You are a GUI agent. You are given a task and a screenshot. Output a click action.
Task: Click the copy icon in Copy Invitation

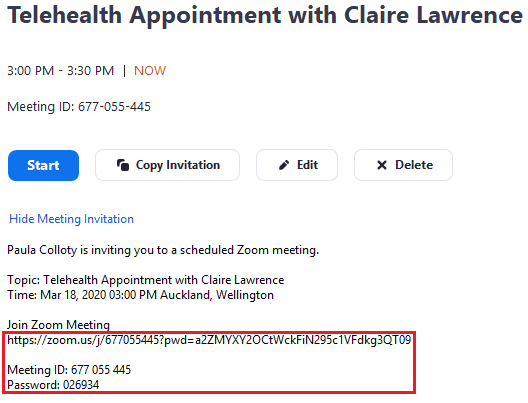pos(123,165)
